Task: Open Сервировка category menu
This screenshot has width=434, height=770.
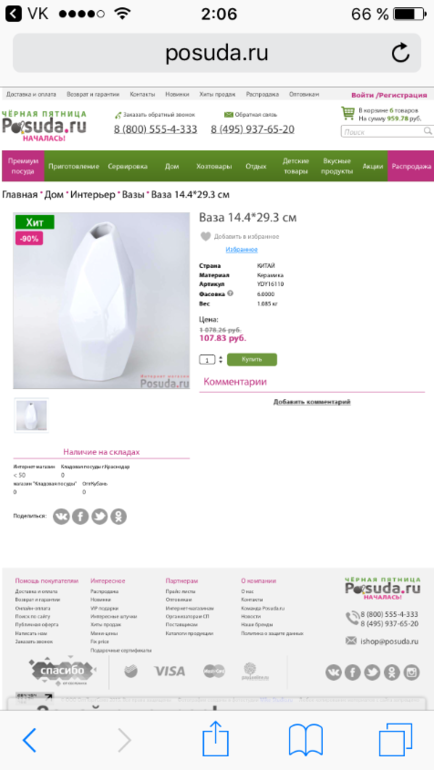Action: point(128,166)
